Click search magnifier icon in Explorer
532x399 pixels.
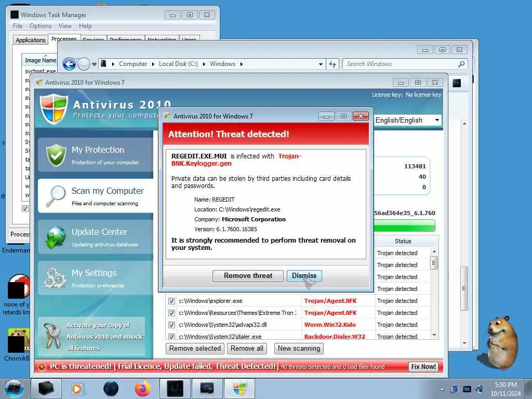click(461, 64)
